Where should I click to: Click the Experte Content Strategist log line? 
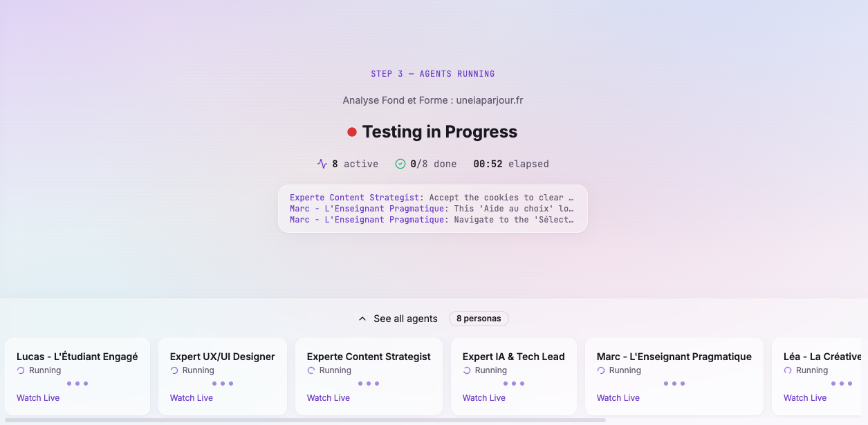432,198
